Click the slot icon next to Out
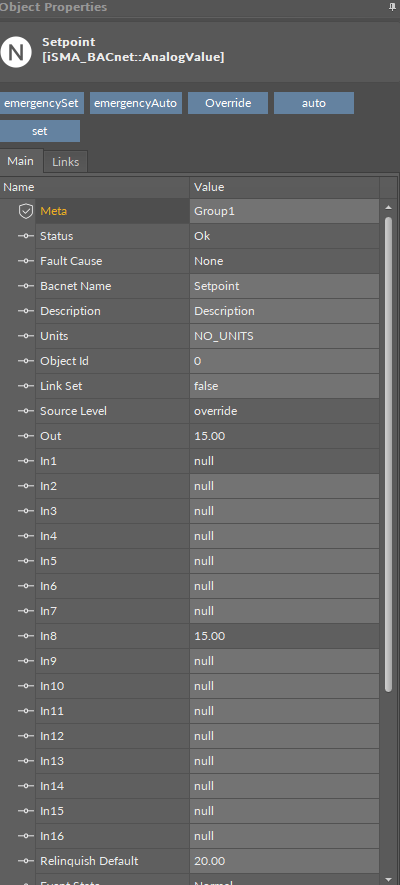 (x=25, y=436)
